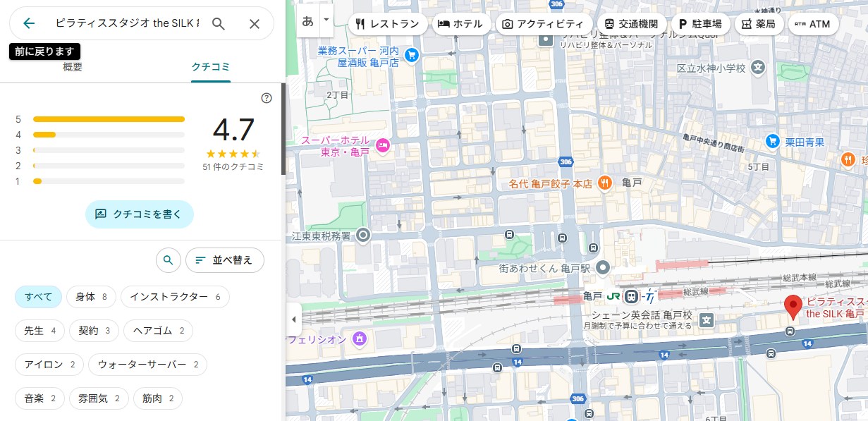Toggle the インストラクター filter chip
The width and height of the screenshot is (868, 421).
(x=175, y=297)
